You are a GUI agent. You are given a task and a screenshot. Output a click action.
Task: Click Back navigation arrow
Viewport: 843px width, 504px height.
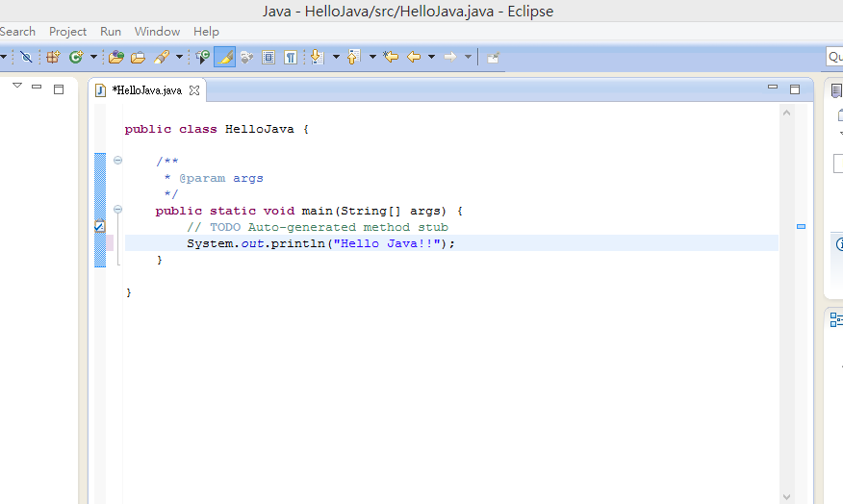tap(414, 57)
